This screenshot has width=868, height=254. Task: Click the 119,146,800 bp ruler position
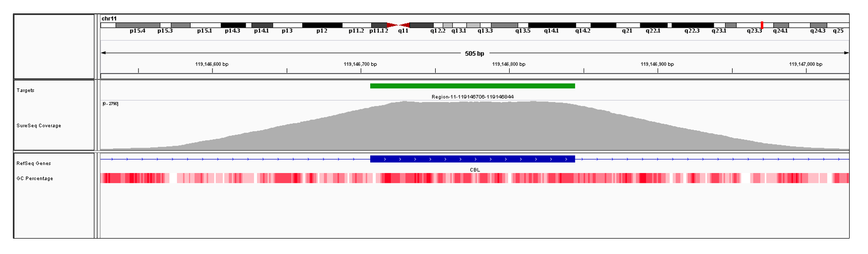[509, 64]
